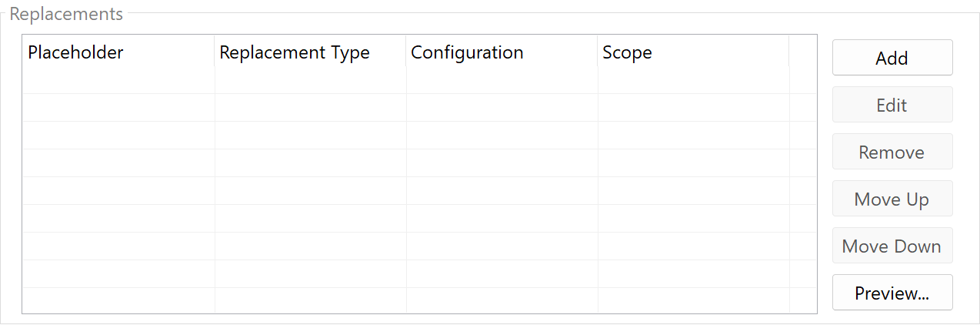The width and height of the screenshot is (980, 325).
Task: Click the Replacements group label
Action: pyautogui.click(x=66, y=14)
